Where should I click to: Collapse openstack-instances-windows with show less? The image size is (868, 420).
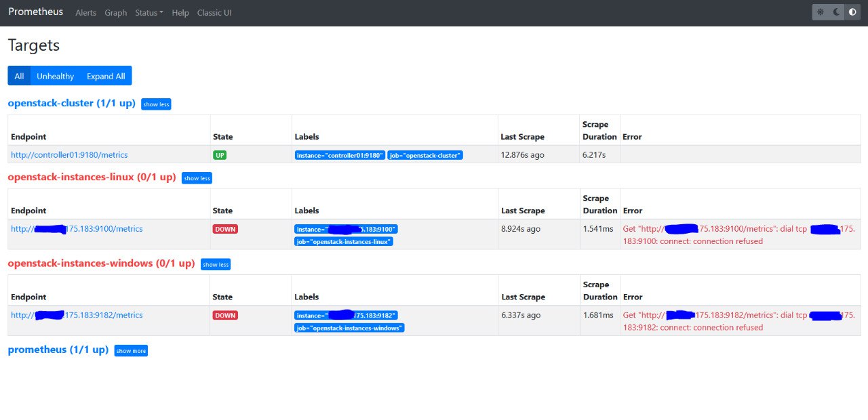pos(216,264)
